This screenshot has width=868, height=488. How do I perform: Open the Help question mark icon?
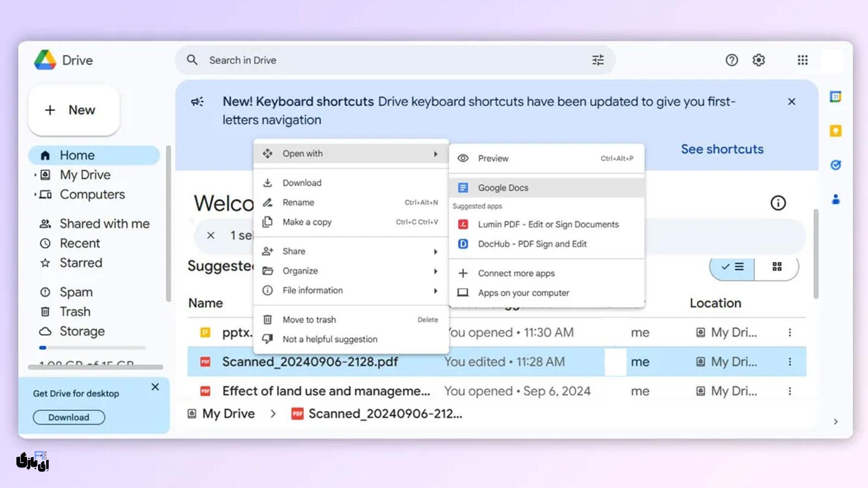point(732,60)
